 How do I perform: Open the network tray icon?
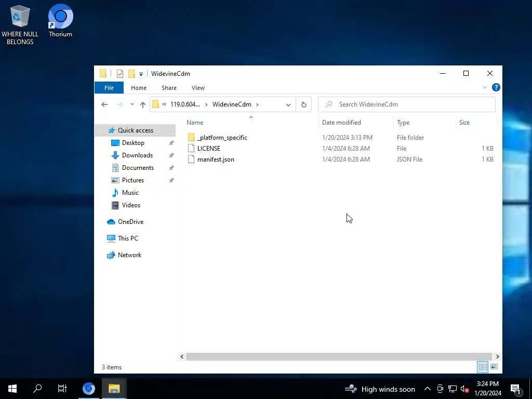click(453, 389)
